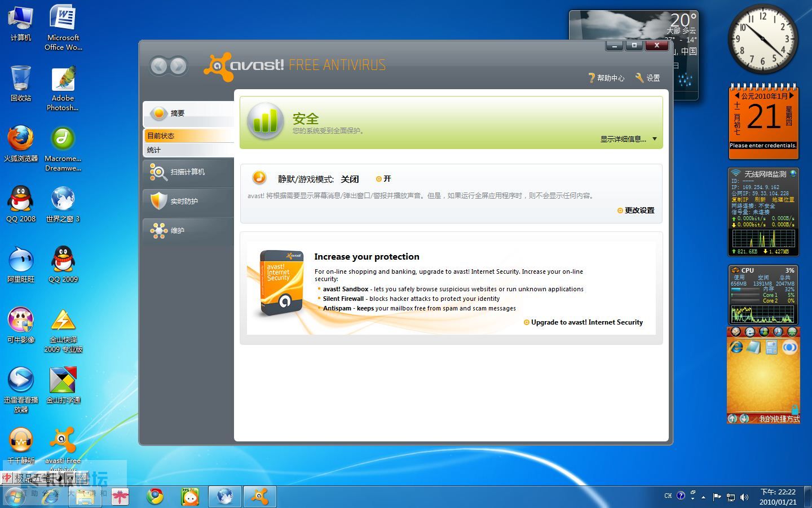Open the 计算机 desktop icon
The height and width of the screenshot is (508, 812).
21,24
